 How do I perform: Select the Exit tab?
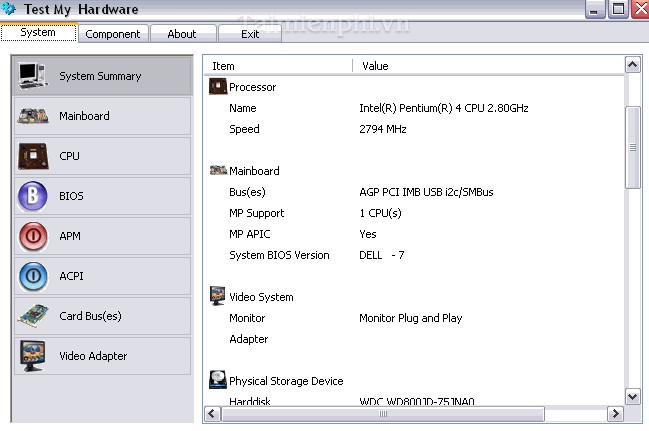(x=250, y=34)
